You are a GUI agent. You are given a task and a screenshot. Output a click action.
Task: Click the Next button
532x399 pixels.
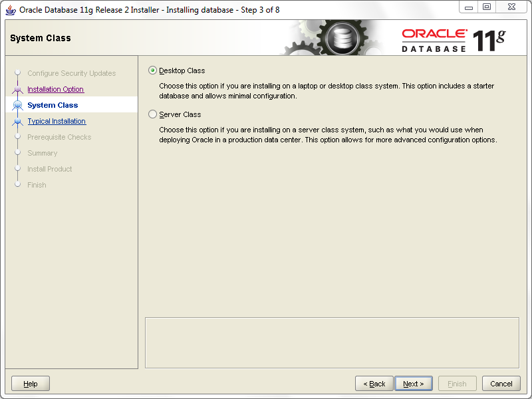tap(413, 384)
